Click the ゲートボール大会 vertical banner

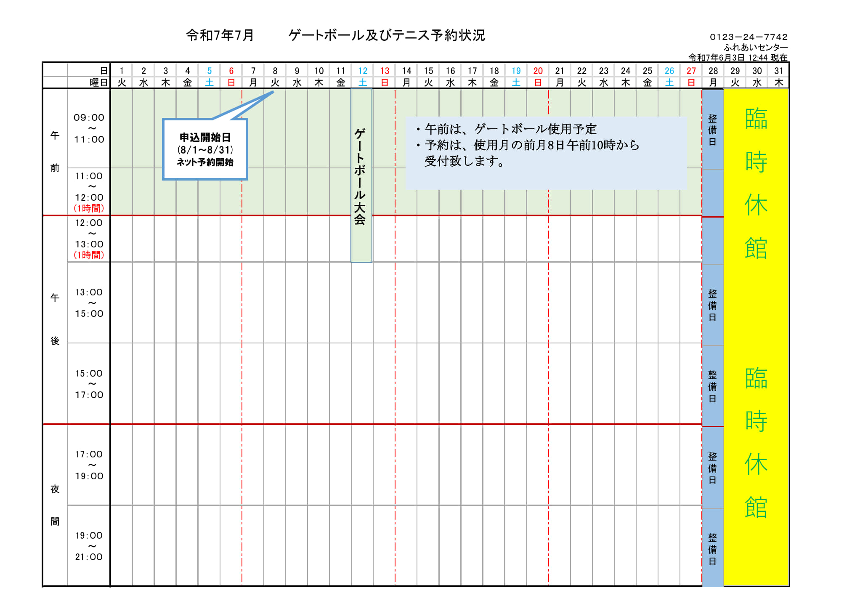click(361, 175)
